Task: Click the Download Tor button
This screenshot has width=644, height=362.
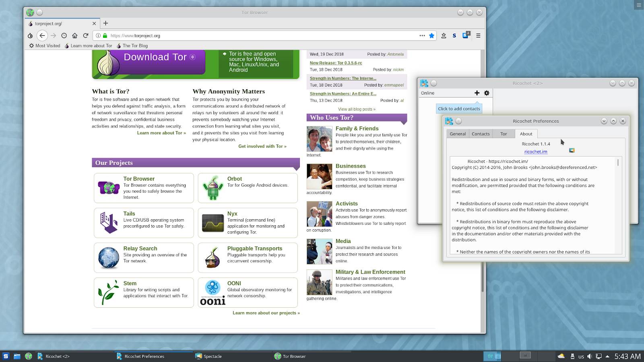Action: coord(155,58)
